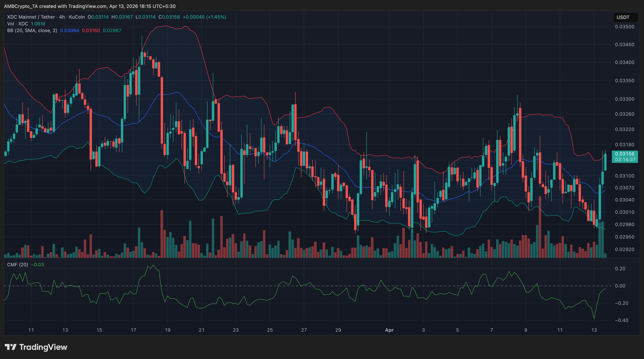644x359 pixels.
Task: Select the BB (20, SMA, close, 2) legend
Action: [x=32, y=31]
